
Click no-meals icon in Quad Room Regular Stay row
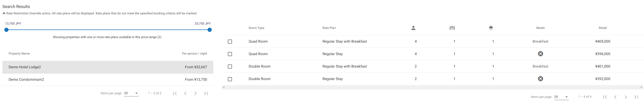pyautogui.click(x=540, y=54)
